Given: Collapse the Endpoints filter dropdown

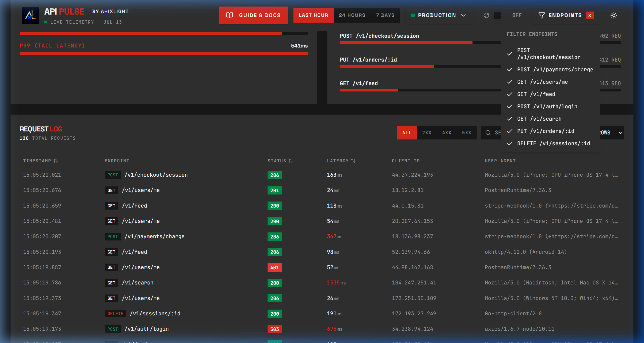Looking at the screenshot, I should pyautogui.click(x=566, y=15).
